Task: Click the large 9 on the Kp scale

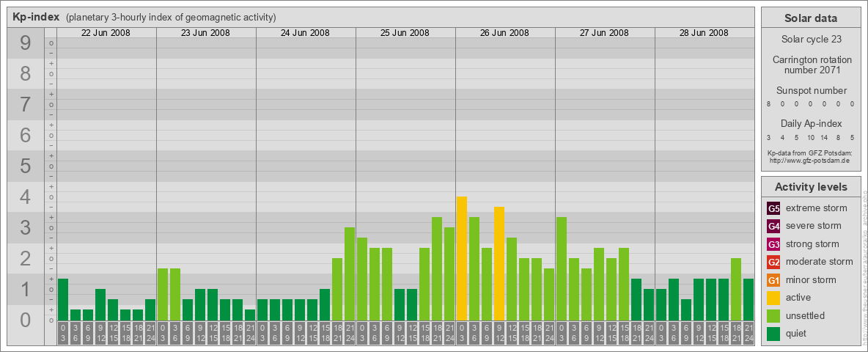Action: pos(26,43)
